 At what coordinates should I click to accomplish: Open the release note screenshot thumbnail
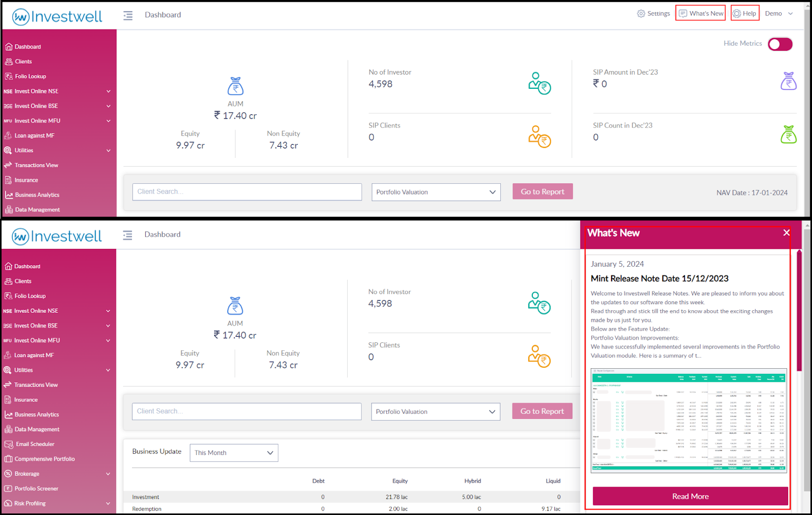click(x=689, y=421)
